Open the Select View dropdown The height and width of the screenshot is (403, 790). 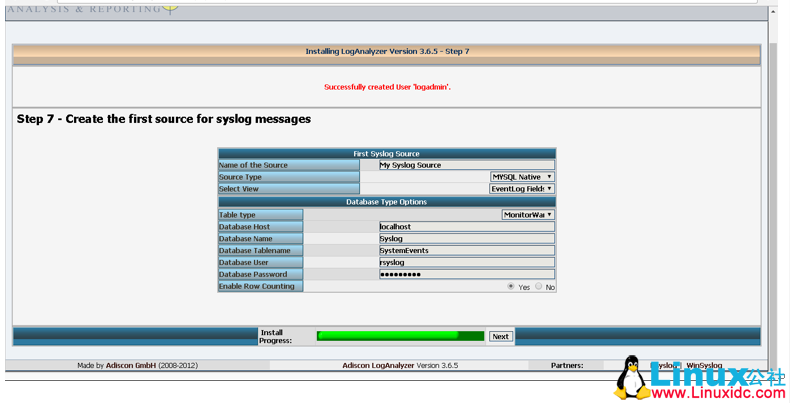[522, 189]
